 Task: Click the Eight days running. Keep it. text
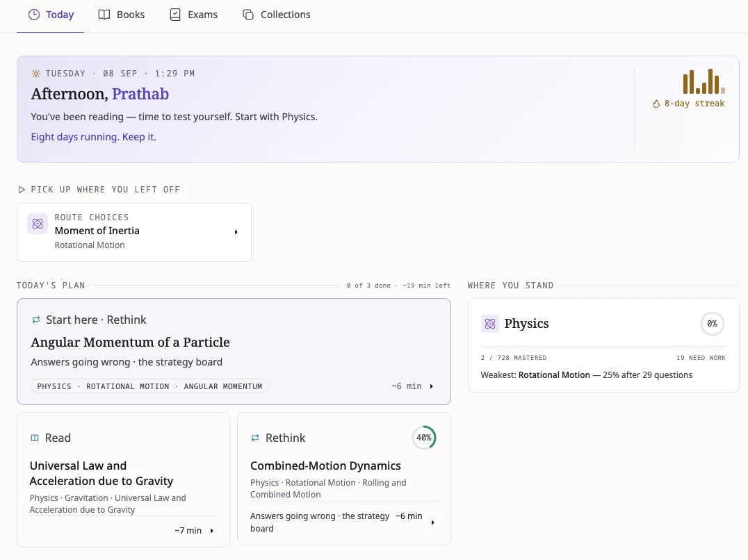93,137
